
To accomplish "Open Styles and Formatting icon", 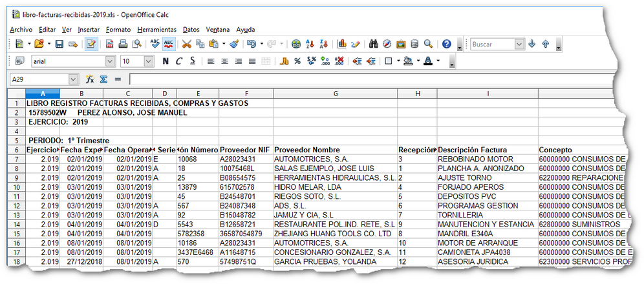I will 19,61.
